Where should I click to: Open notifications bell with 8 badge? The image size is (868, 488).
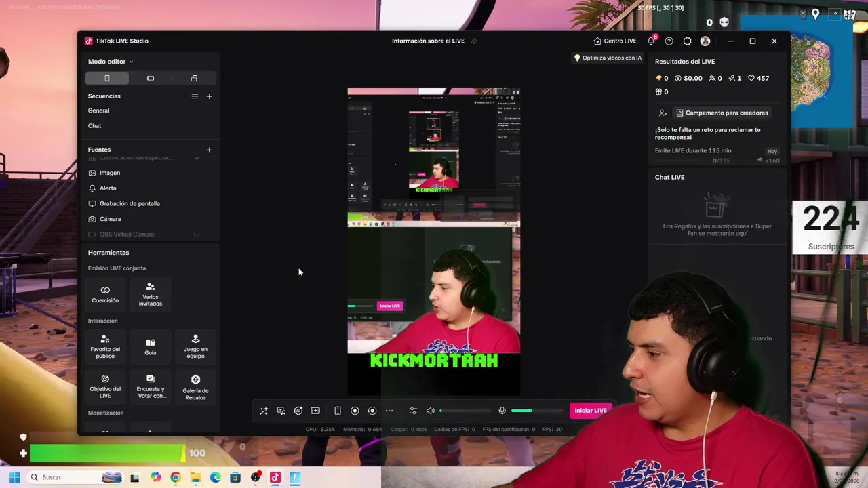(651, 41)
